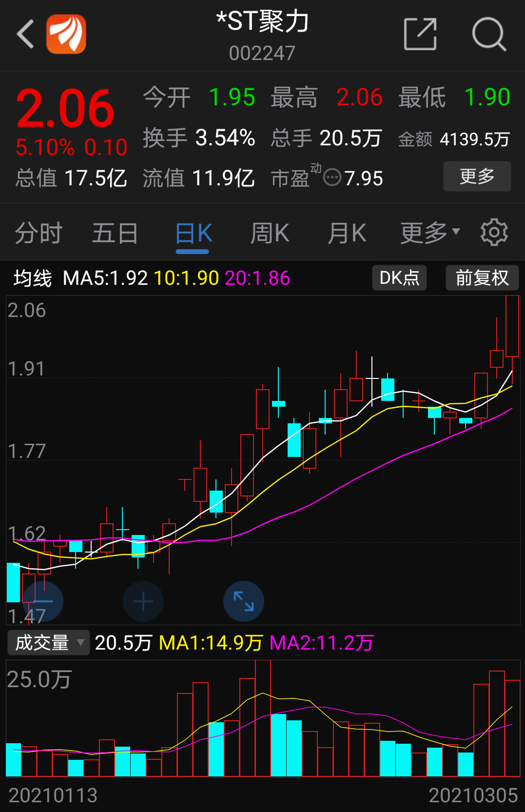This screenshot has height=812, width=525.
Task: Tap the 20210113 start date label
Action: 53,795
